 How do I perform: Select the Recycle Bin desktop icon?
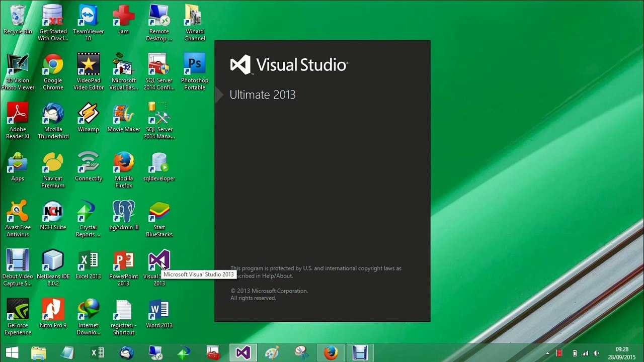click(18, 20)
